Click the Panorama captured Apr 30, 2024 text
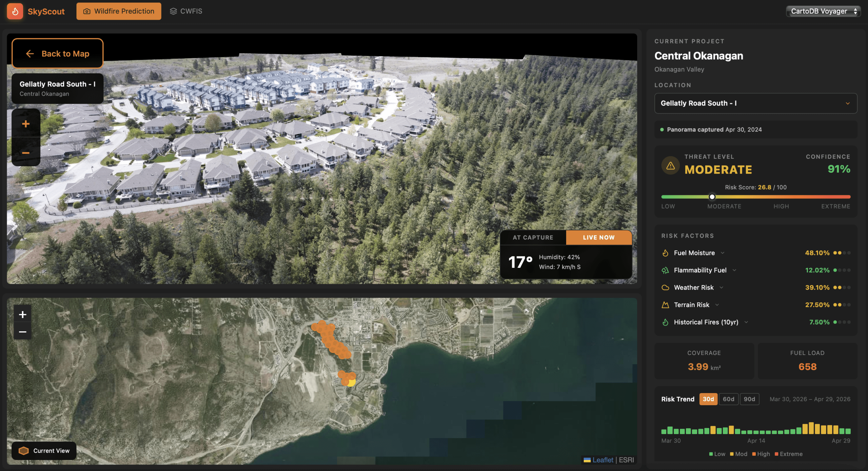Image resolution: width=868 pixels, height=471 pixels. 714,130
